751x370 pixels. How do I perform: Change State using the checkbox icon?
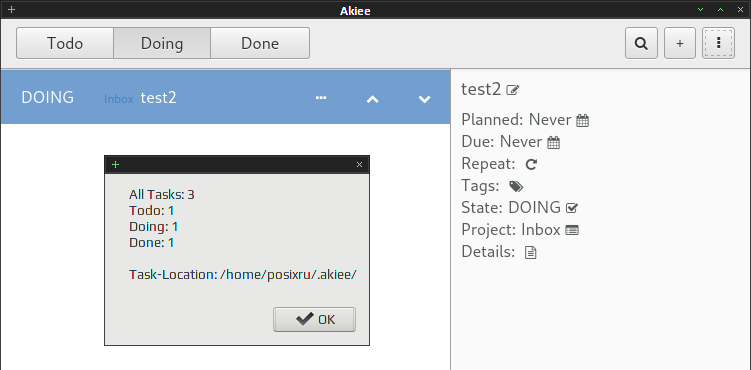point(572,208)
